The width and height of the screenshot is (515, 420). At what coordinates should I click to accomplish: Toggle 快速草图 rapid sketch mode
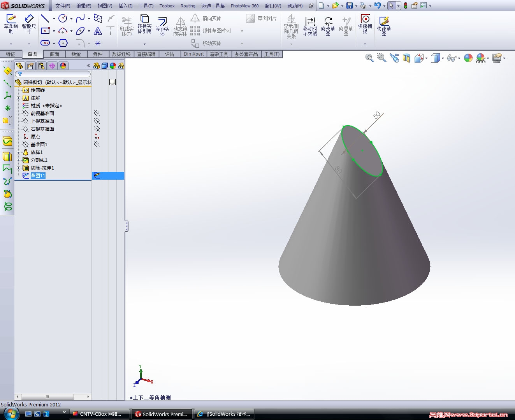point(384,26)
